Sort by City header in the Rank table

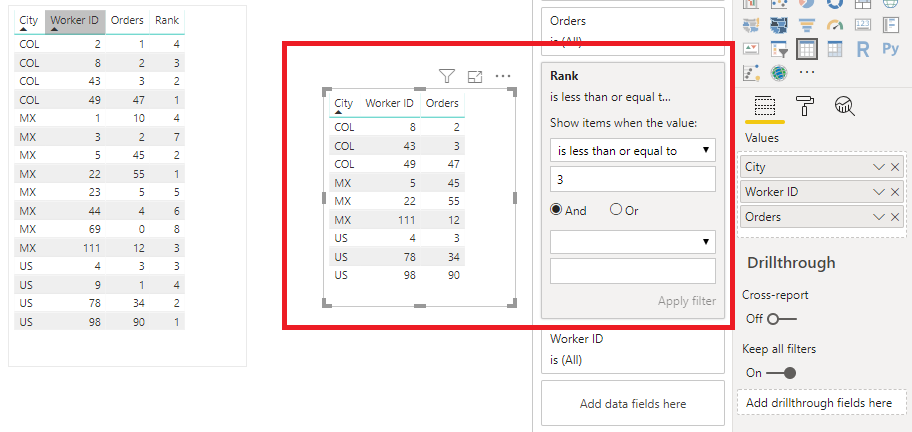click(x=29, y=22)
